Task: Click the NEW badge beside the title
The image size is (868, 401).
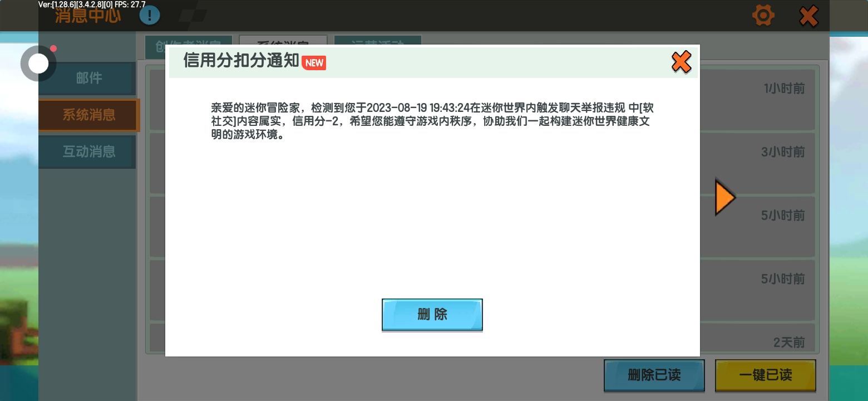Action: point(314,63)
